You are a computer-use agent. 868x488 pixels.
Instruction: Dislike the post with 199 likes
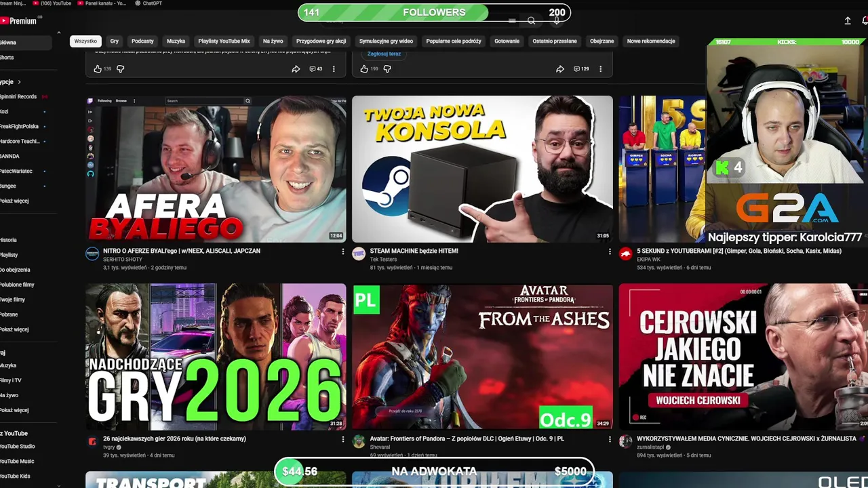coord(387,69)
